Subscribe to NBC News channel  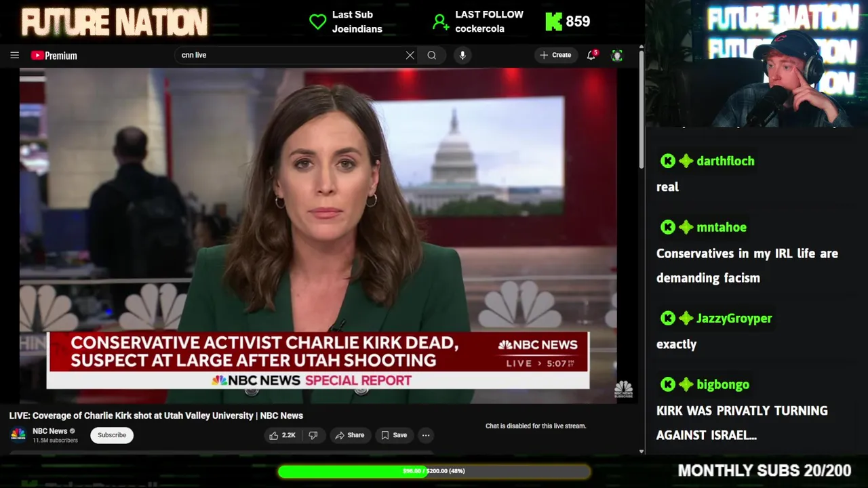(112, 435)
